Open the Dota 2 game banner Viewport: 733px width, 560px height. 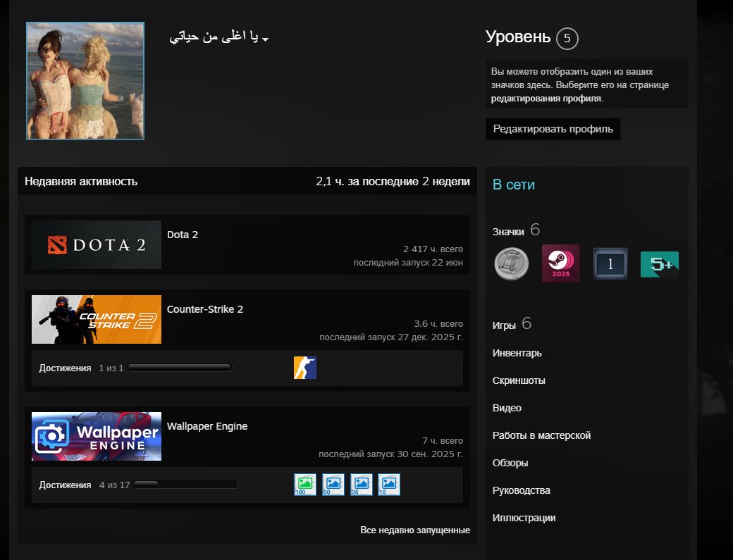97,244
